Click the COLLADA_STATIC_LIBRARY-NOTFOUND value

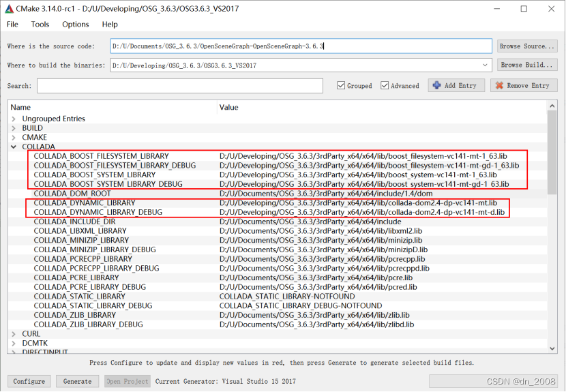pyautogui.click(x=287, y=297)
